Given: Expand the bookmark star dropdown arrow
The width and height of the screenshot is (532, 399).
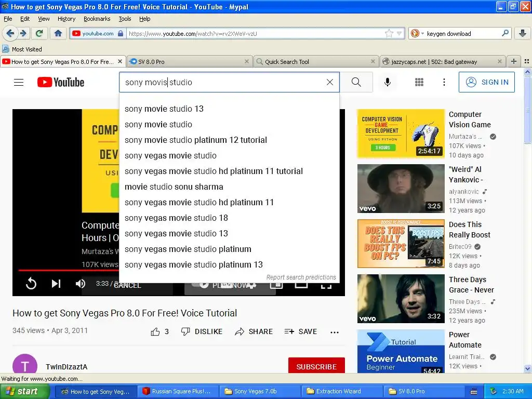Looking at the screenshot, I should tap(400, 33).
